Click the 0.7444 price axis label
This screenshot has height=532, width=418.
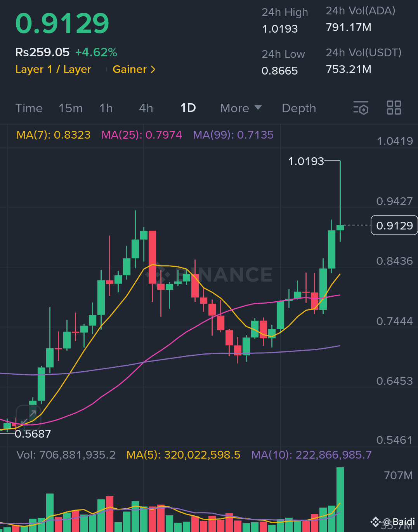pos(395,321)
